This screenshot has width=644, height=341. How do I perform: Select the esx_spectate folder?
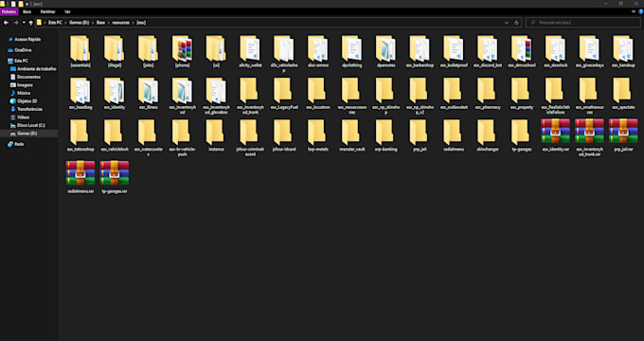623,93
